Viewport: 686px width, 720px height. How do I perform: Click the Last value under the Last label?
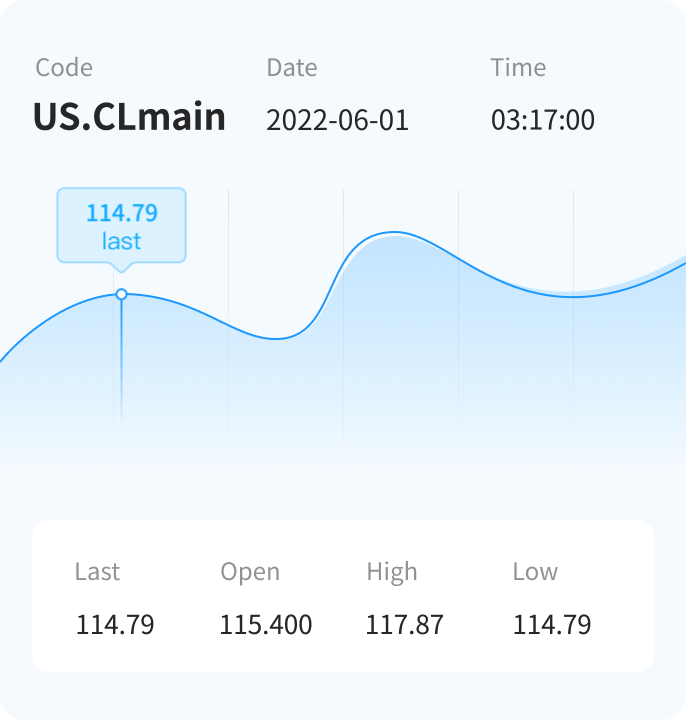click(115, 626)
